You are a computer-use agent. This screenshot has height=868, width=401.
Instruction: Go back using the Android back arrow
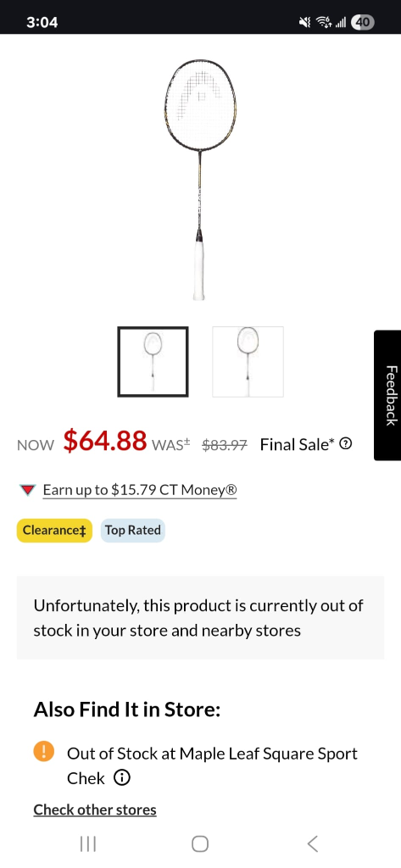coord(312,843)
